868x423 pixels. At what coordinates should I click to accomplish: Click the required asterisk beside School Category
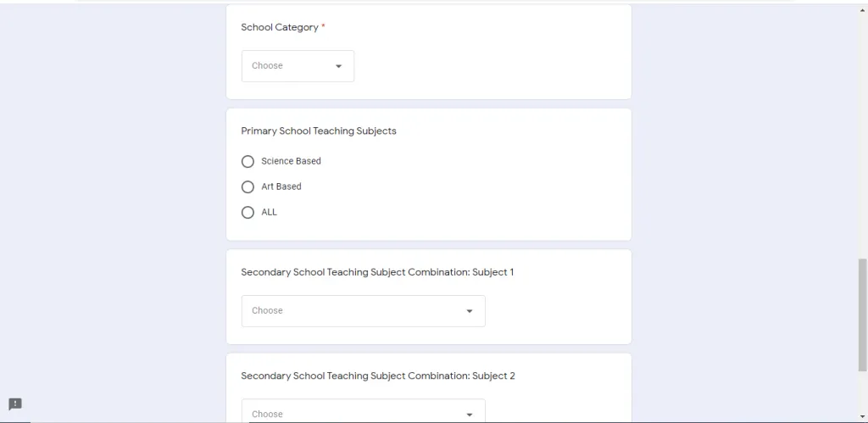coord(323,27)
